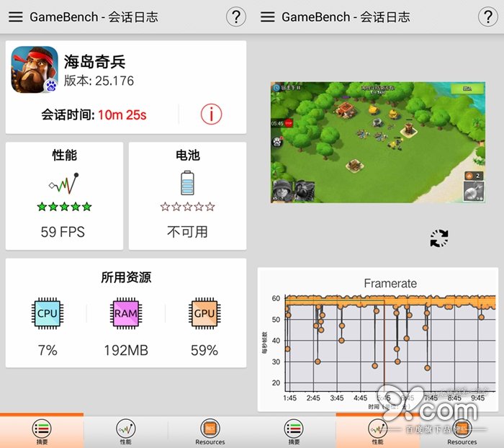Tap the 海岛奇兵 game title
Image resolution: width=504 pixels, height=448 pixels.
click(x=94, y=61)
